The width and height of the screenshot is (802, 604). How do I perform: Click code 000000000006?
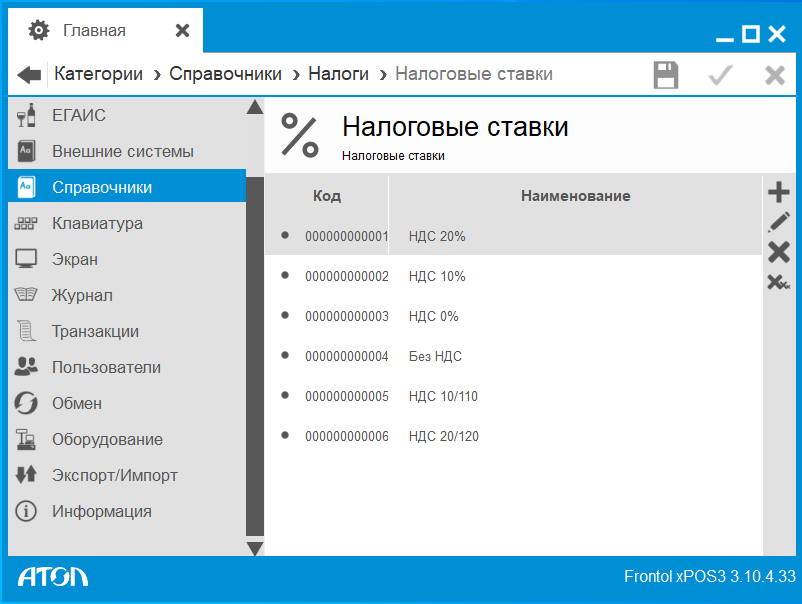coord(347,436)
